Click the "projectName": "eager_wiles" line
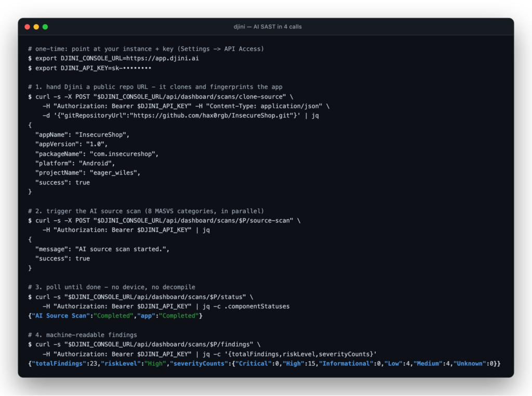This screenshot has height=396, width=532. click(x=88, y=173)
